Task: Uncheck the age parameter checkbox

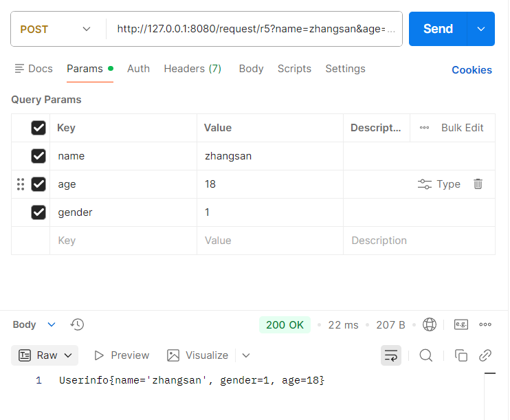Action: click(38, 184)
